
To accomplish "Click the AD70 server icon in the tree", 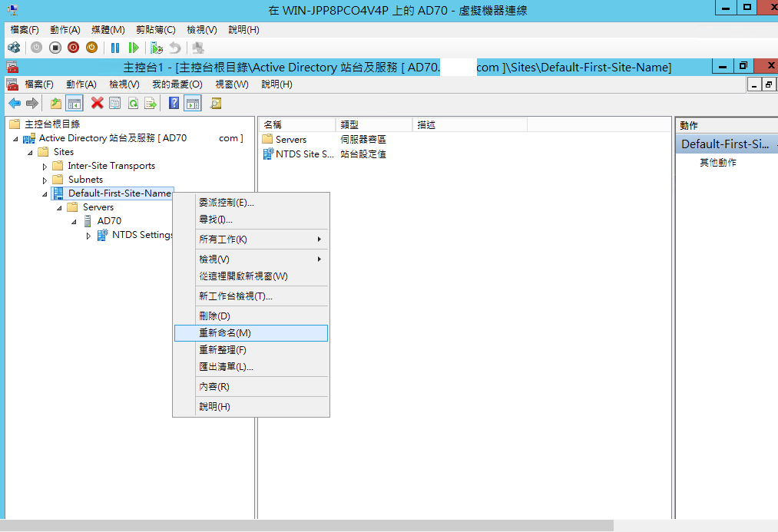I will (88, 221).
